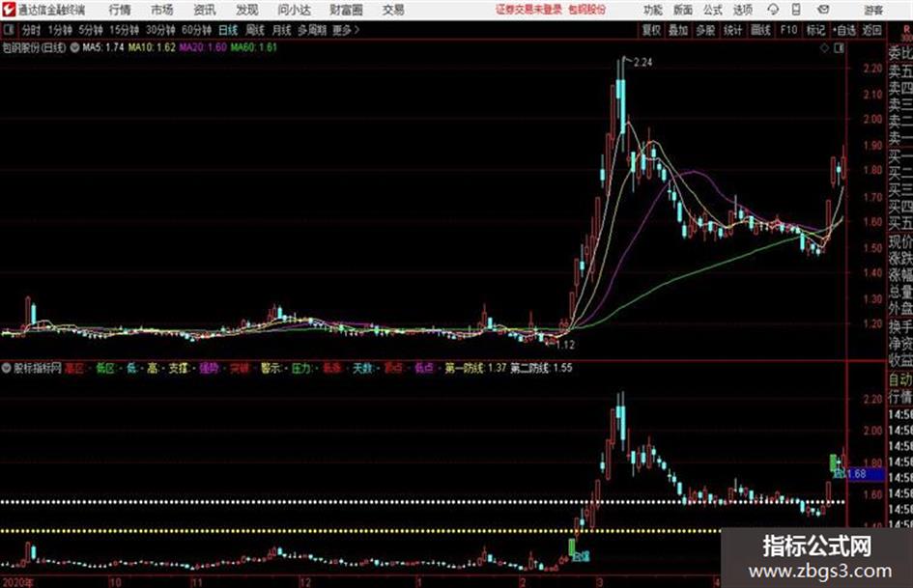This screenshot has width=913, height=588.
Task: Click the month 11 axis marker
Action: coord(196,582)
